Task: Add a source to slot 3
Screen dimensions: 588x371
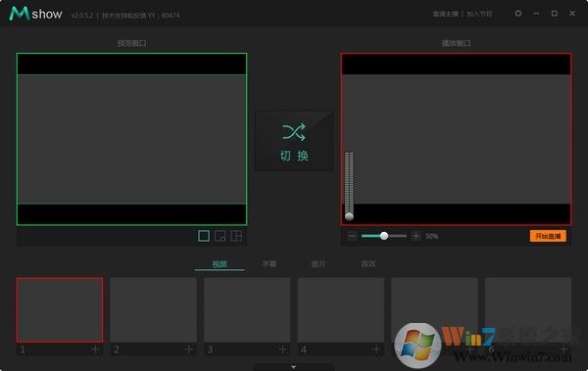Action: click(x=282, y=349)
